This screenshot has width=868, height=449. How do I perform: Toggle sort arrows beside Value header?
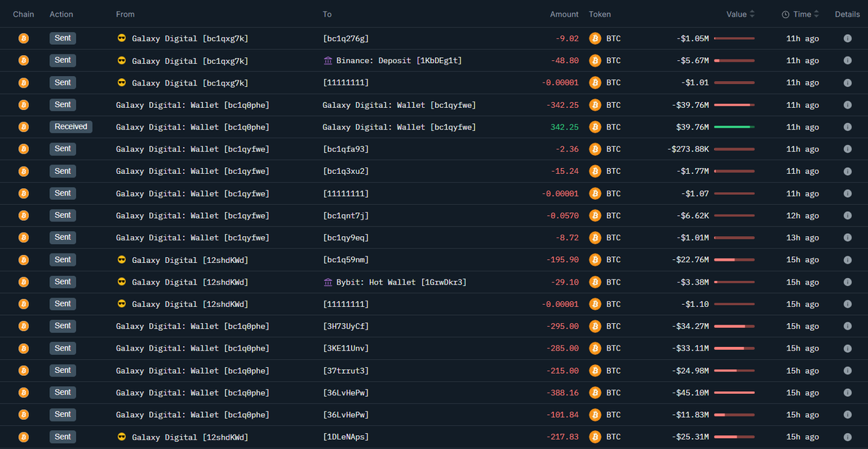[751, 14]
